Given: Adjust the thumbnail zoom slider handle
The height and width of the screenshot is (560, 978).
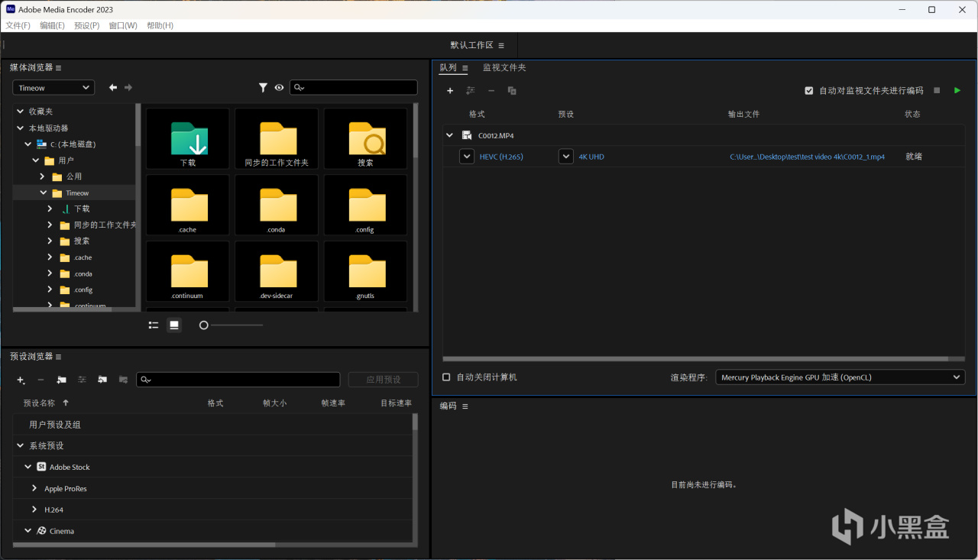Looking at the screenshot, I should (204, 325).
